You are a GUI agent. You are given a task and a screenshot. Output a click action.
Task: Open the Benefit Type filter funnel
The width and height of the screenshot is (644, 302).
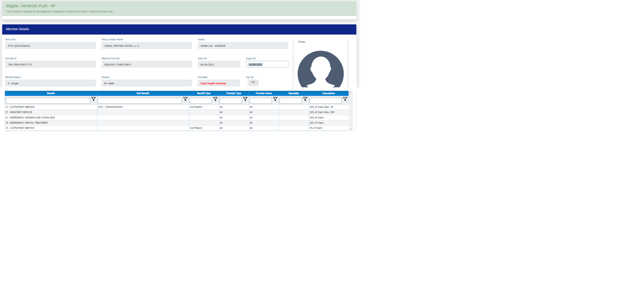click(x=215, y=99)
